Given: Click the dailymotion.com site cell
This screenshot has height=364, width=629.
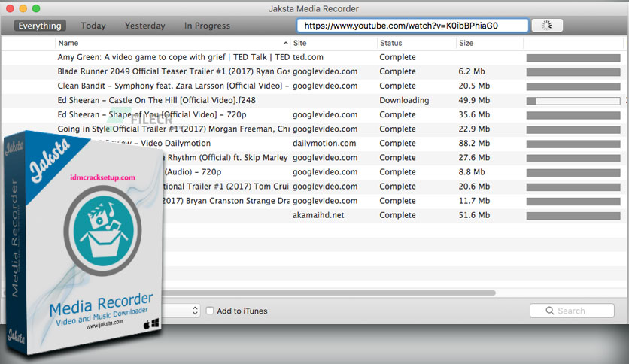Looking at the screenshot, I should pyautogui.click(x=324, y=144).
